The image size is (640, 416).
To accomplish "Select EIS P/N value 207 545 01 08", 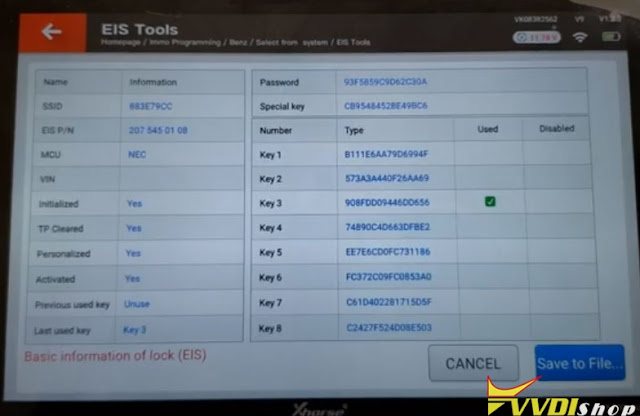I will point(158,130).
